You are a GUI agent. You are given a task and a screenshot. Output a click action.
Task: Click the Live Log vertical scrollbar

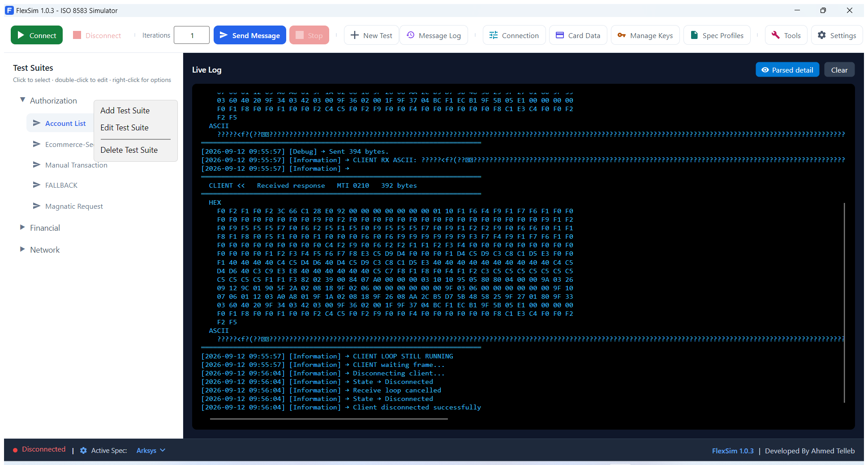point(844,302)
